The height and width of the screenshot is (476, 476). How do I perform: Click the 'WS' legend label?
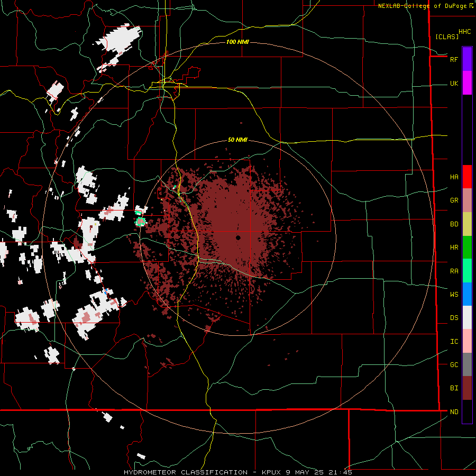[454, 295]
